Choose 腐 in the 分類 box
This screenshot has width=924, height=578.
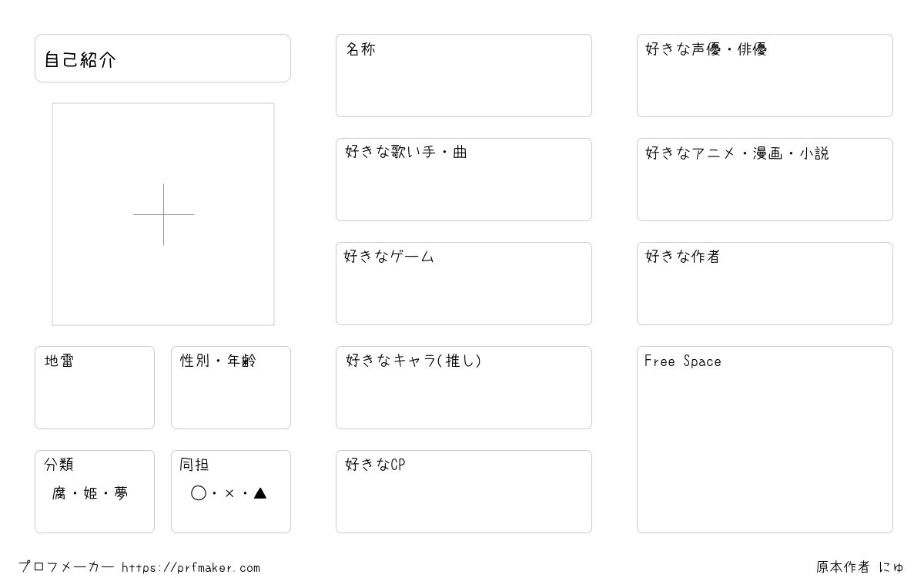pyautogui.click(x=59, y=493)
